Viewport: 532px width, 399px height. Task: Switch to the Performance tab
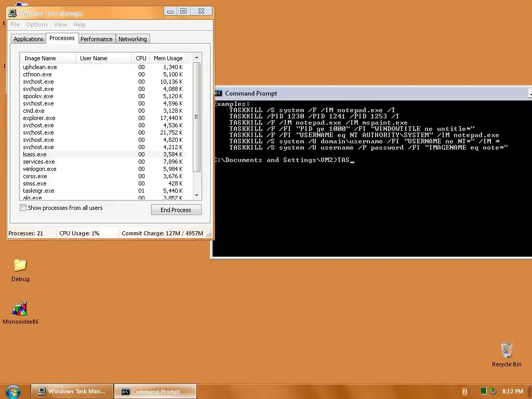tap(96, 39)
